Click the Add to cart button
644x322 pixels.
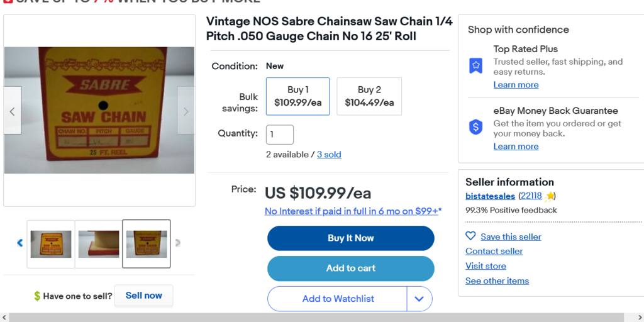coord(350,269)
